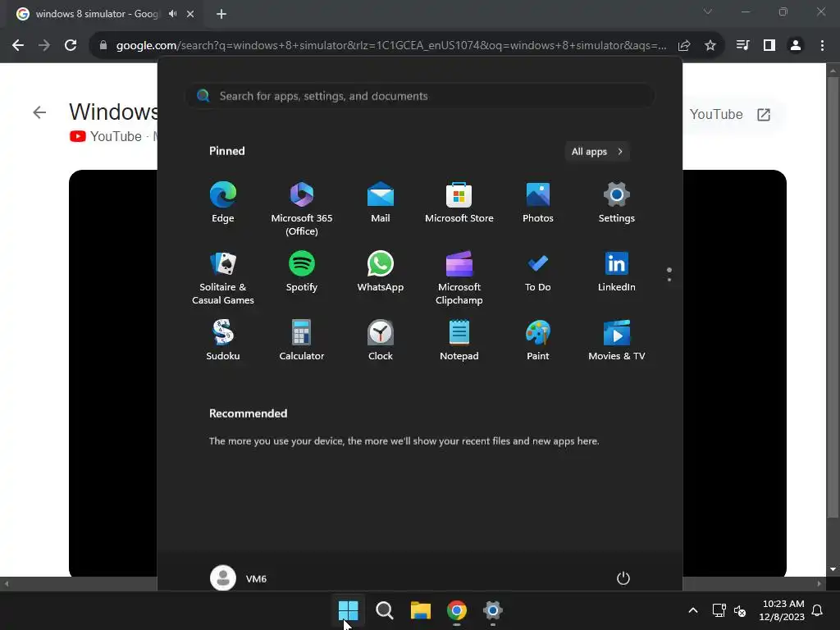The image size is (840, 630).
Task: Launch the LinkedIn app
Action: click(617, 272)
